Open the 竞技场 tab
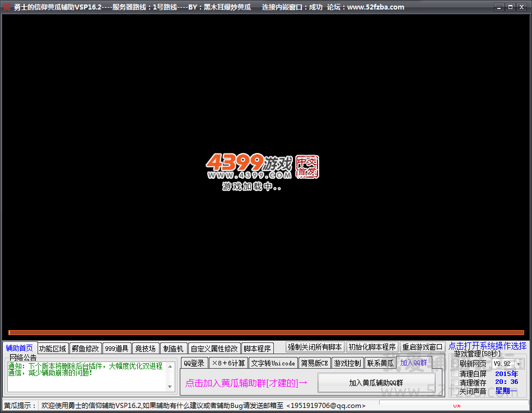The image size is (532, 413). pyautogui.click(x=145, y=349)
